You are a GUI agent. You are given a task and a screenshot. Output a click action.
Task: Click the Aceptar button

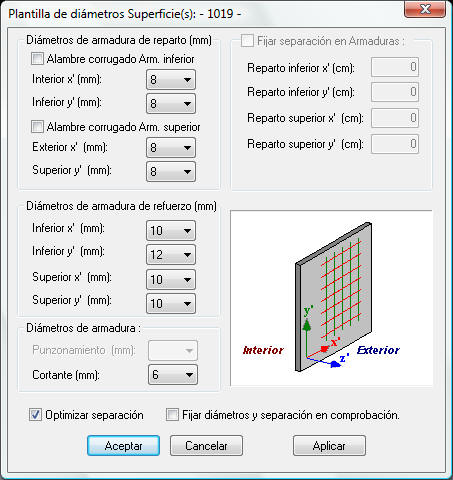coord(123,445)
